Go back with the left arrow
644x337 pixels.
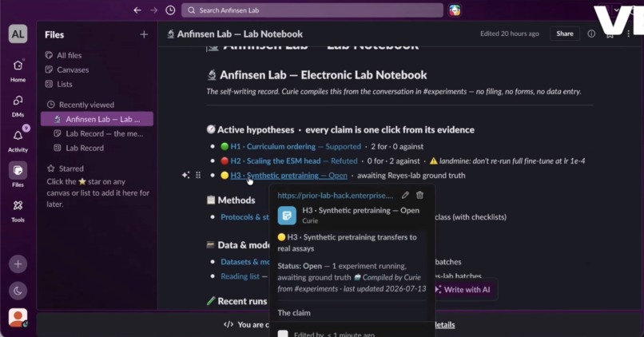click(137, 10)
